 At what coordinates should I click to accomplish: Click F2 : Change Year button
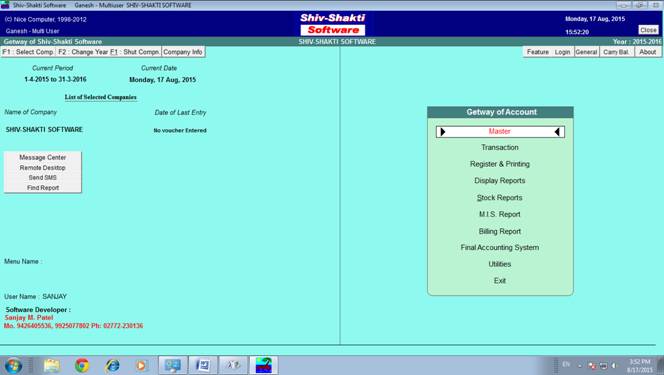(83, 52)
